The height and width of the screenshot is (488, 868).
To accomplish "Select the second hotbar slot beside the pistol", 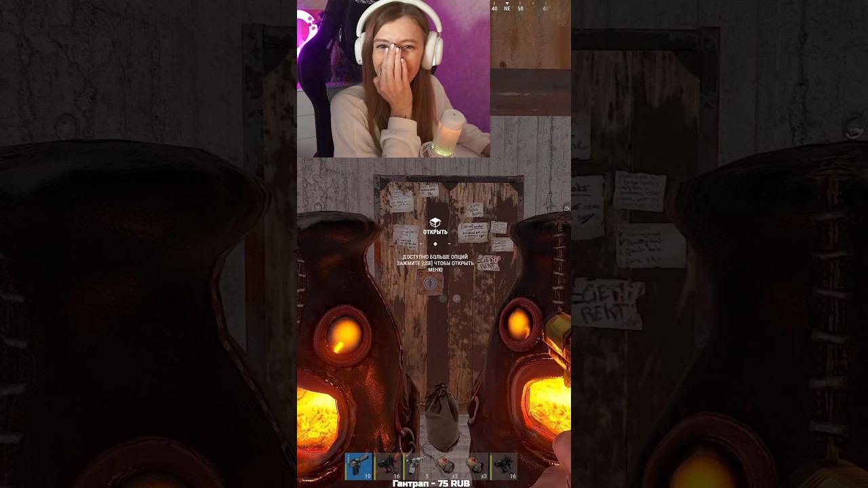I will coord(388,466).
